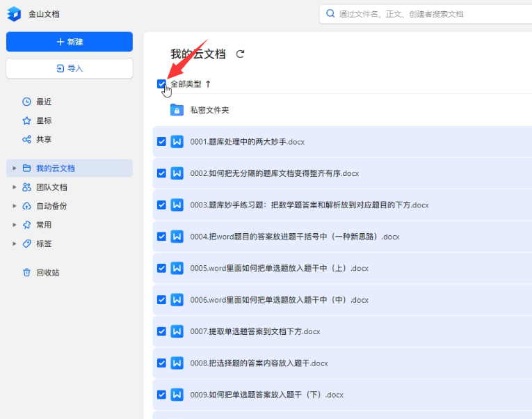This screenshot has height=419, width=532.
Task: Open 0006.word里面如何把单选题放入题干中（中）.docx
Action: coord(280,300)
